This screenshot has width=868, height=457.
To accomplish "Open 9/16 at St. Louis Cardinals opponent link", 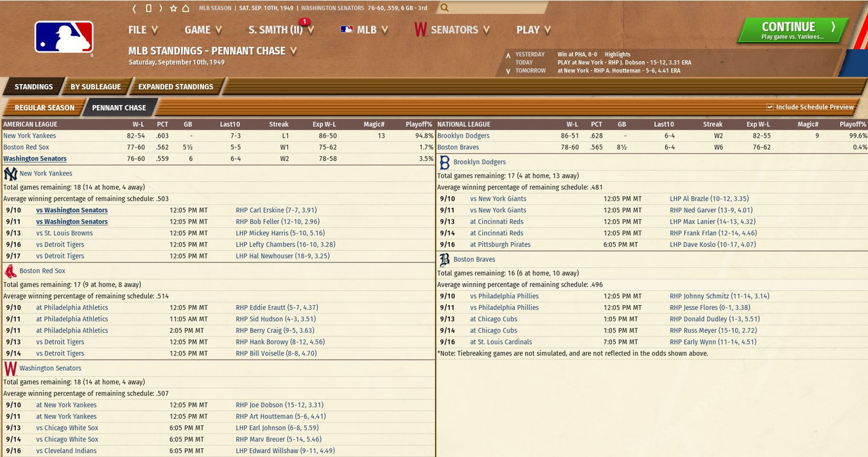I will tap(501, 342).
